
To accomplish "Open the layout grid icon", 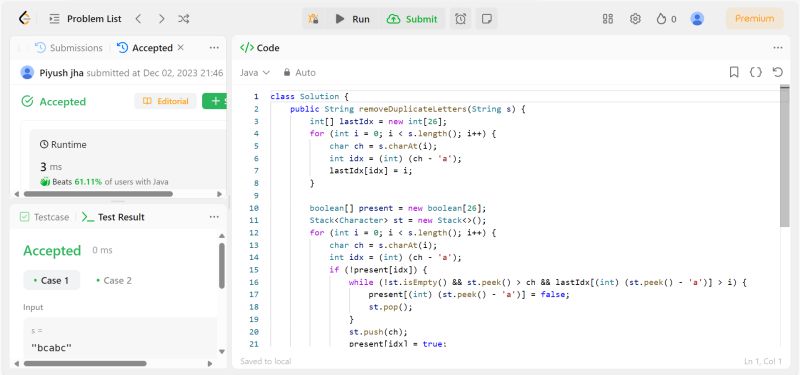I will click(607, 19).
